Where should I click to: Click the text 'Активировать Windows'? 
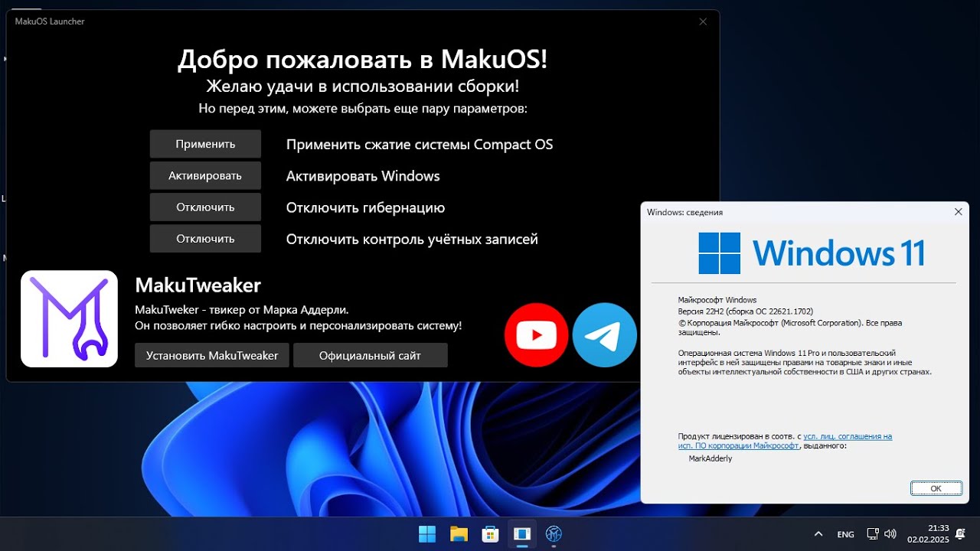363,176
